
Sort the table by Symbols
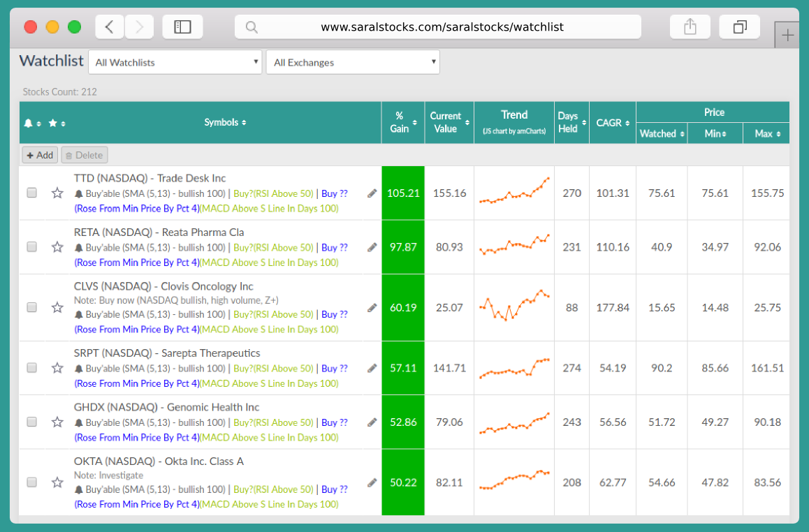point(225,122)
